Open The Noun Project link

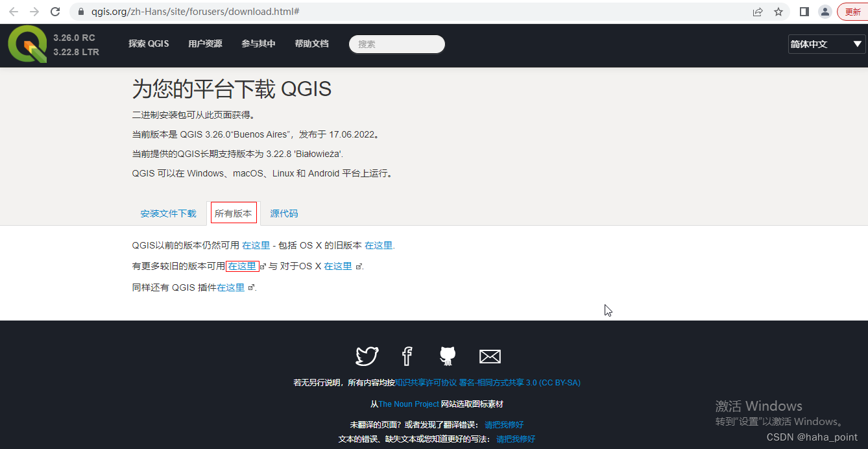pyautogui.click(x=409, y=404)
